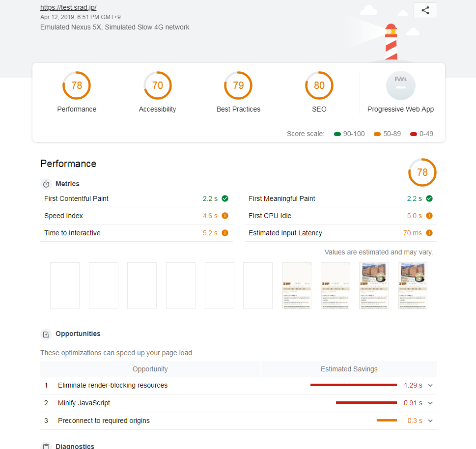
Task: Click the Opportunities section icon
Action: [x=46, y=334]
